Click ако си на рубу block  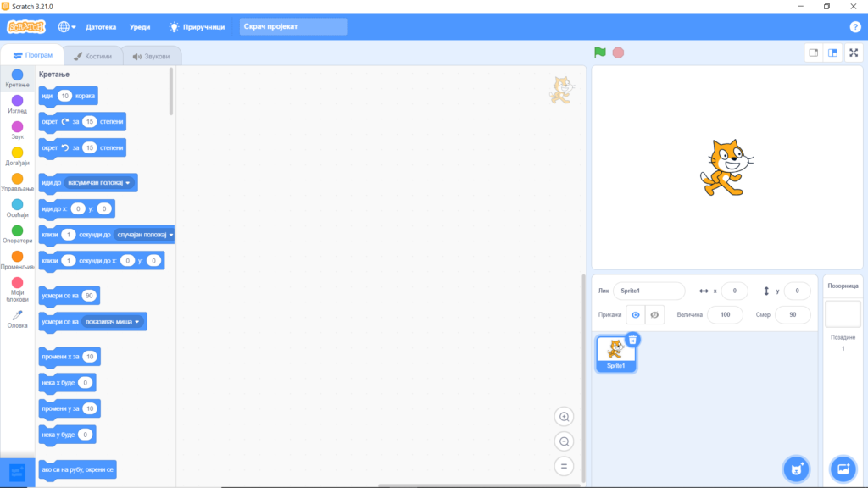77,469
